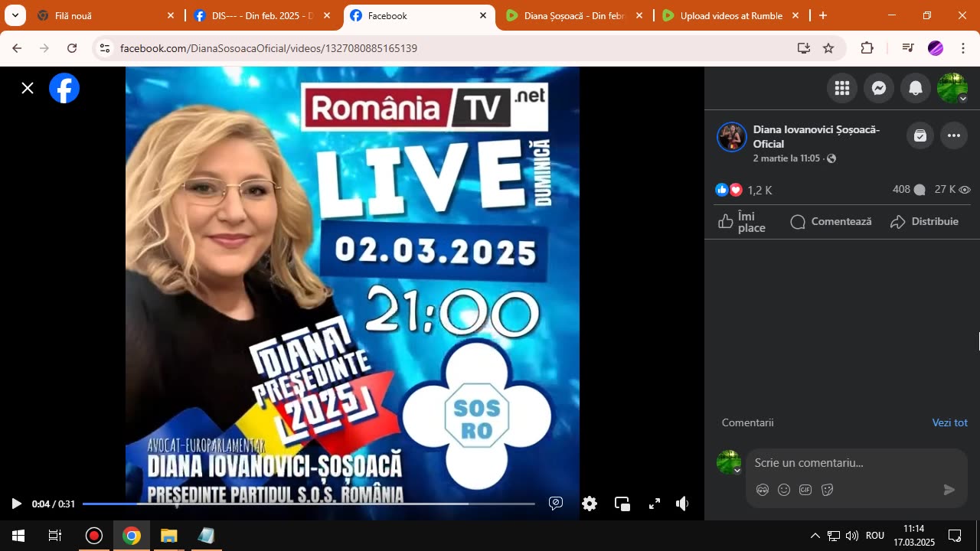This screenshot has width=980, height=551.
Task: Switch commenting identity via the small avatar
Action: coord(729,462)
